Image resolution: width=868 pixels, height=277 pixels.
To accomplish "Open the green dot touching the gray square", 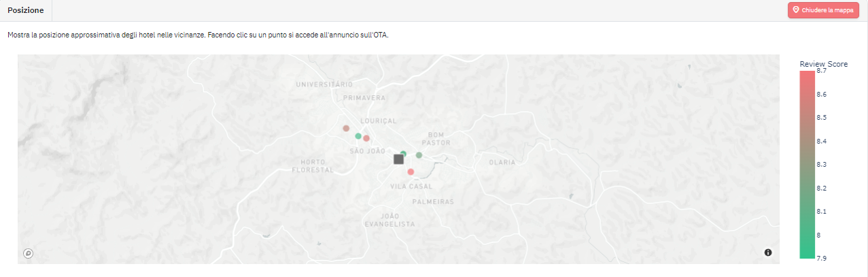I will (404, 154).
